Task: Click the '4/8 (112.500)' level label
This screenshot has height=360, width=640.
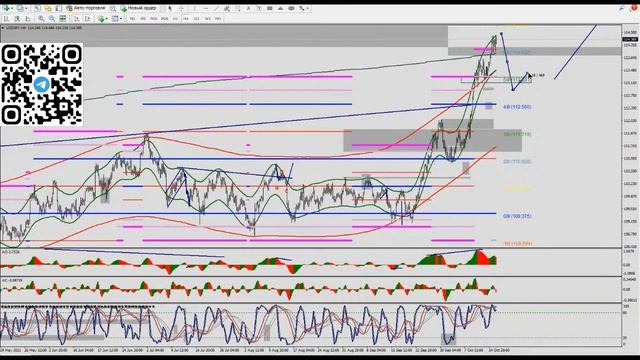Action: pos(517,107)
